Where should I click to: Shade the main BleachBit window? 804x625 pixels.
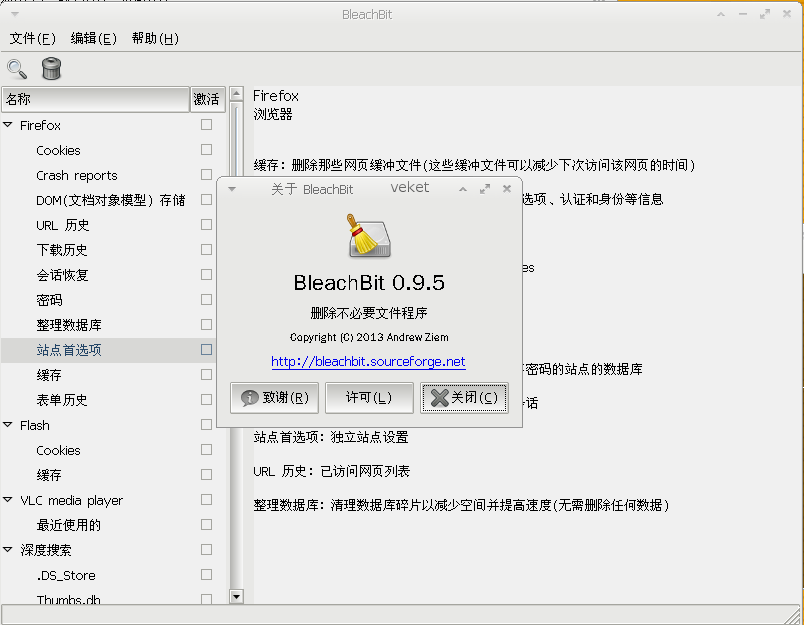click(x=721, y=14)
